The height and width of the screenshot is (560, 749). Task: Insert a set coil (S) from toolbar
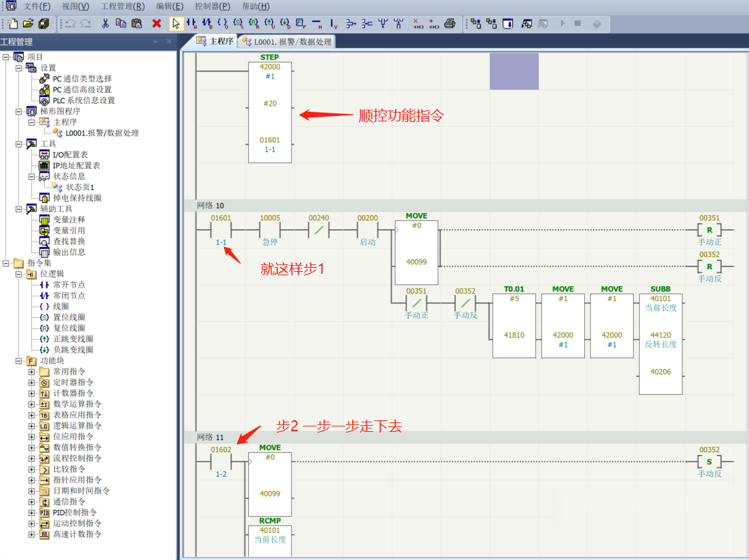tap(238, 24)
